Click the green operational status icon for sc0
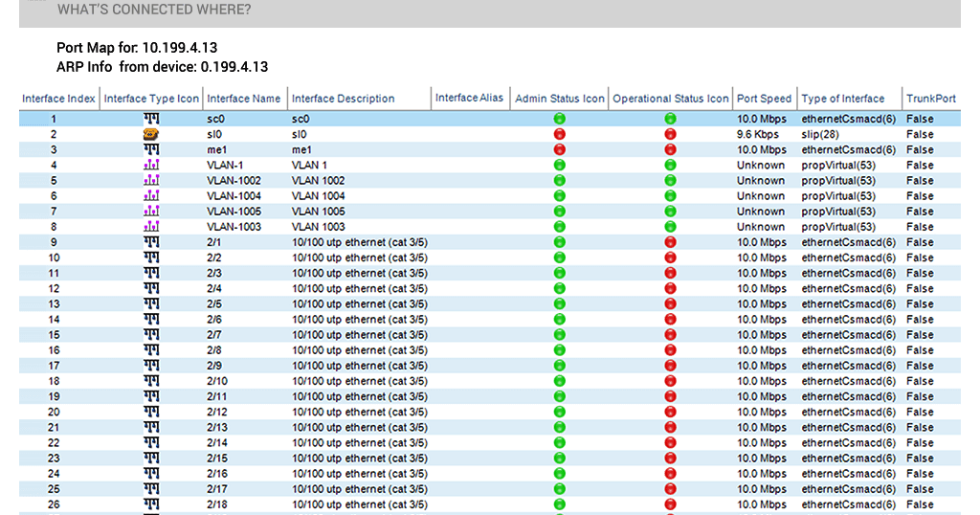 coord(670,119)
